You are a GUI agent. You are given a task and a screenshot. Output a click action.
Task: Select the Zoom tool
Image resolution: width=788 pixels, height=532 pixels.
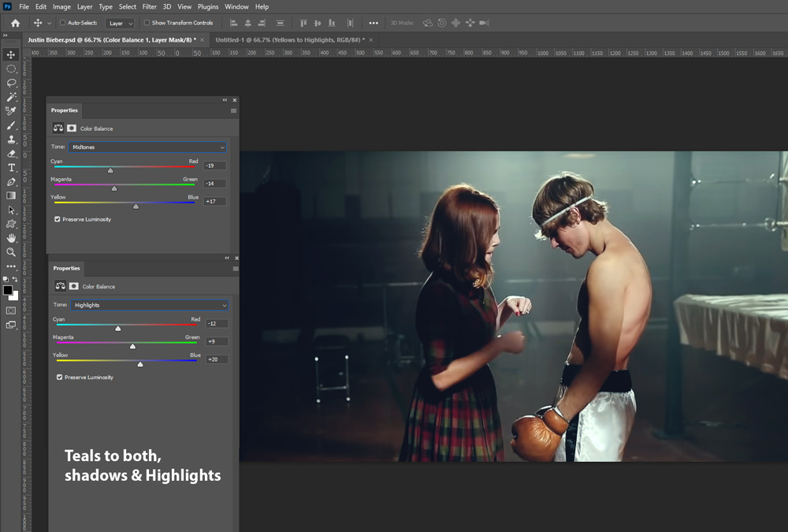(x=11, y=252)
